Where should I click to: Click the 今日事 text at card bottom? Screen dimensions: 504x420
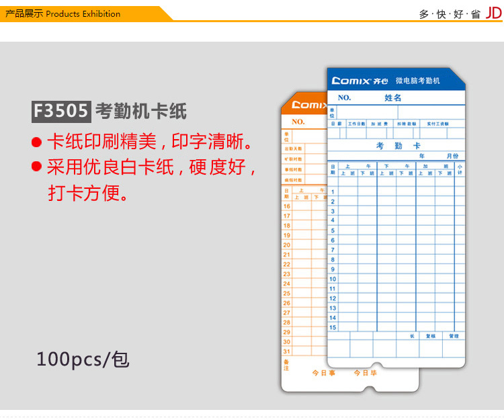[x=324, y=372]
